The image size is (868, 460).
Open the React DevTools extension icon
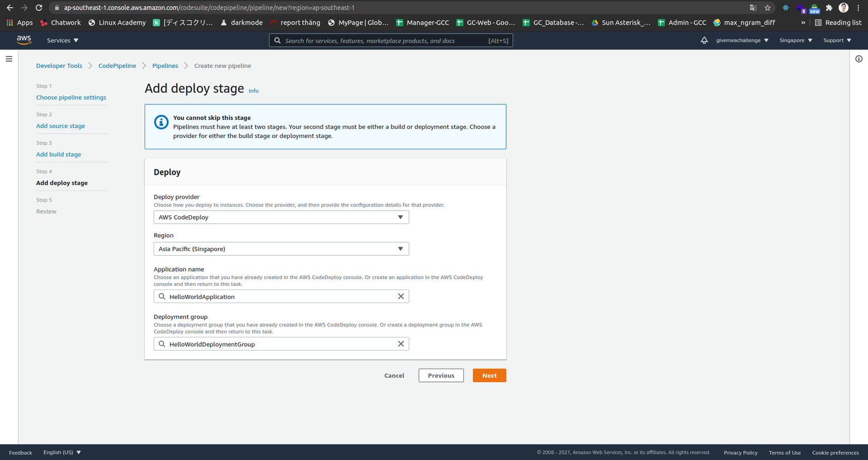[785, 8]
